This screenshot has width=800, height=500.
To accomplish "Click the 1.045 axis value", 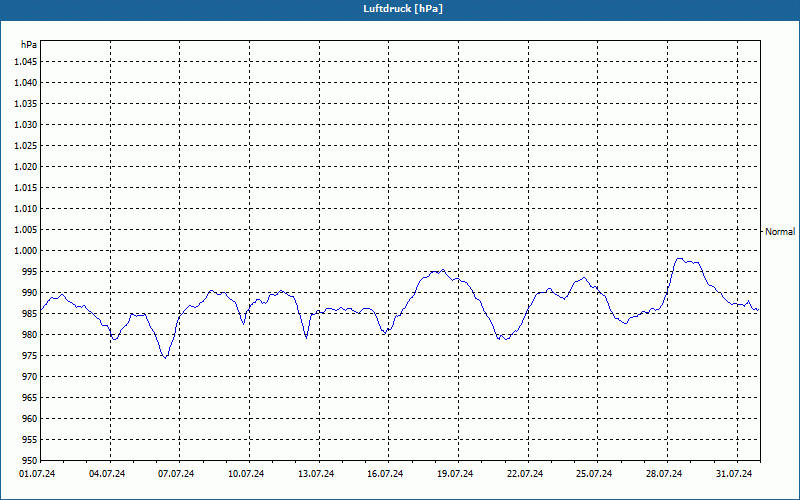I will tap(26, 62).
